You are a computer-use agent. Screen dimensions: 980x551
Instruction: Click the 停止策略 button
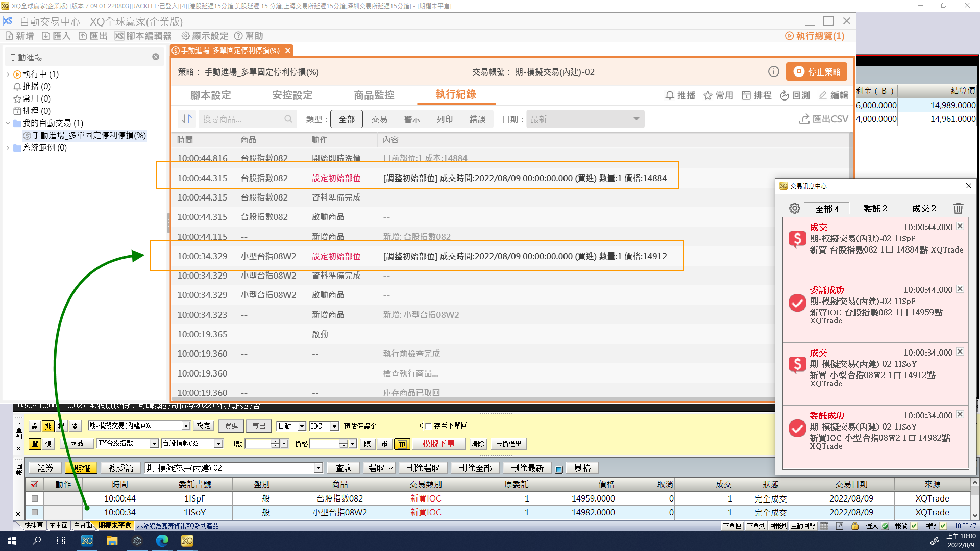(816, 72)
